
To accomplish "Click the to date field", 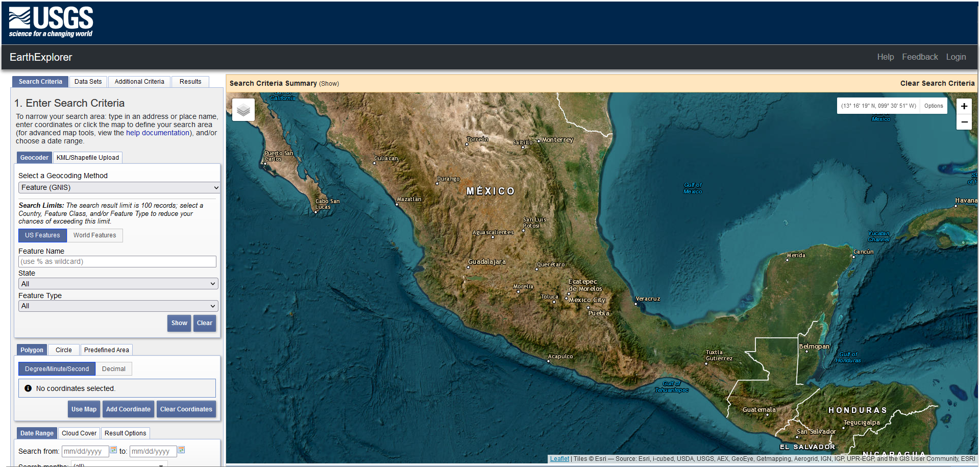I will (153, 451).
